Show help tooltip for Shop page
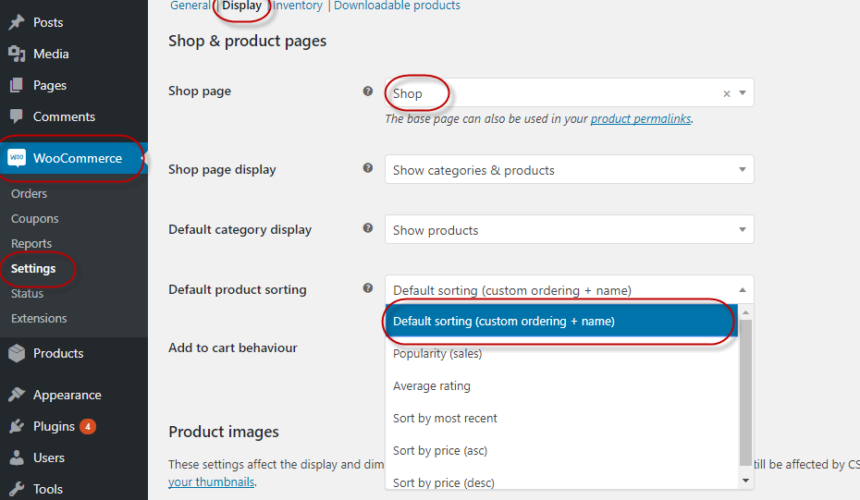The width and height of the screenshot is (860, 500). (367, 91)
